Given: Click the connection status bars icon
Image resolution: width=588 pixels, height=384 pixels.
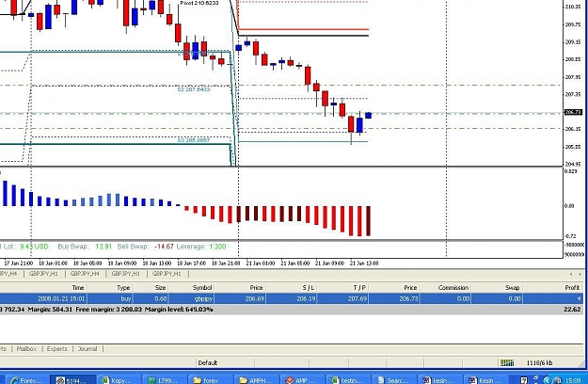Looking at the screenshot, I should point(507,362).
